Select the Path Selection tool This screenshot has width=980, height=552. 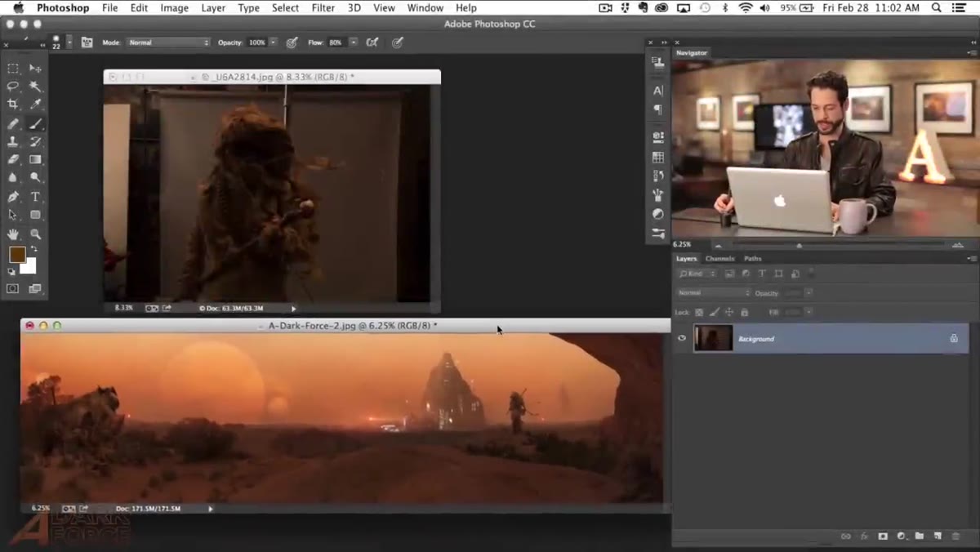tap(13, 215)
